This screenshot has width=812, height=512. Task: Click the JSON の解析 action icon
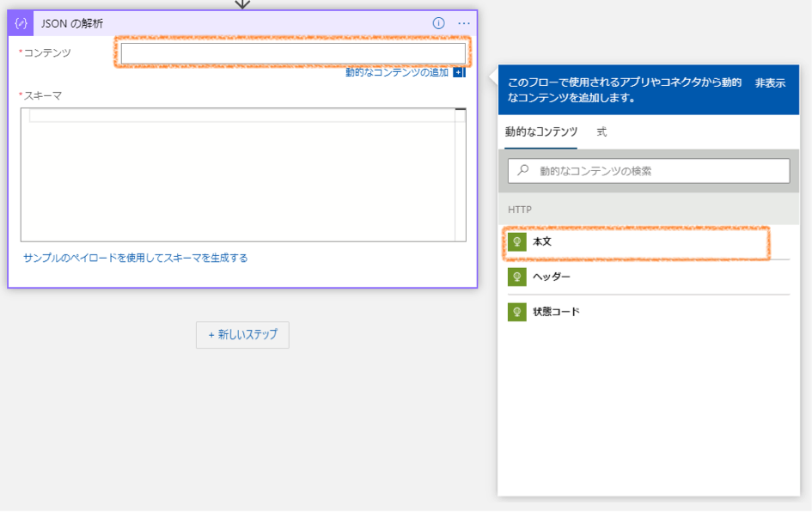pos(21,23)
